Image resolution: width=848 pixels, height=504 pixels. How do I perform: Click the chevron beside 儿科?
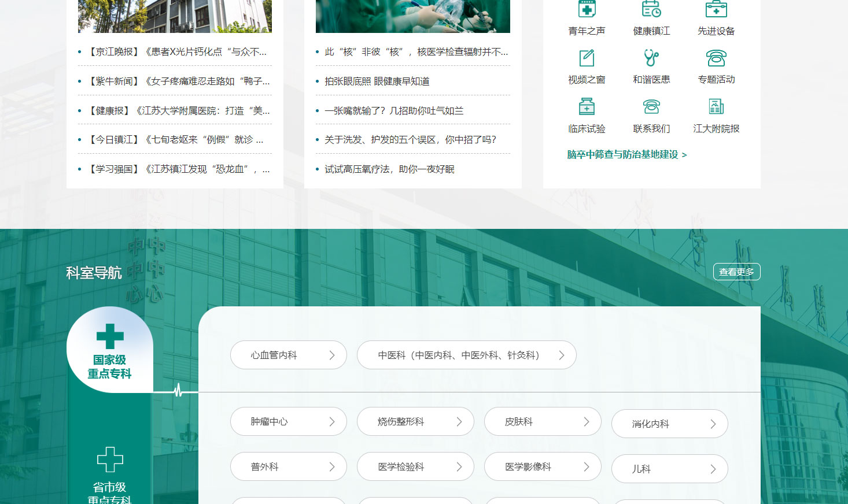713,469
